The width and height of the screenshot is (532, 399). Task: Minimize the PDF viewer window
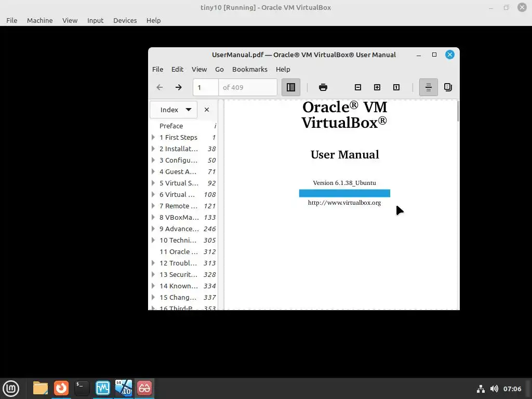click(x=419, y=55)
